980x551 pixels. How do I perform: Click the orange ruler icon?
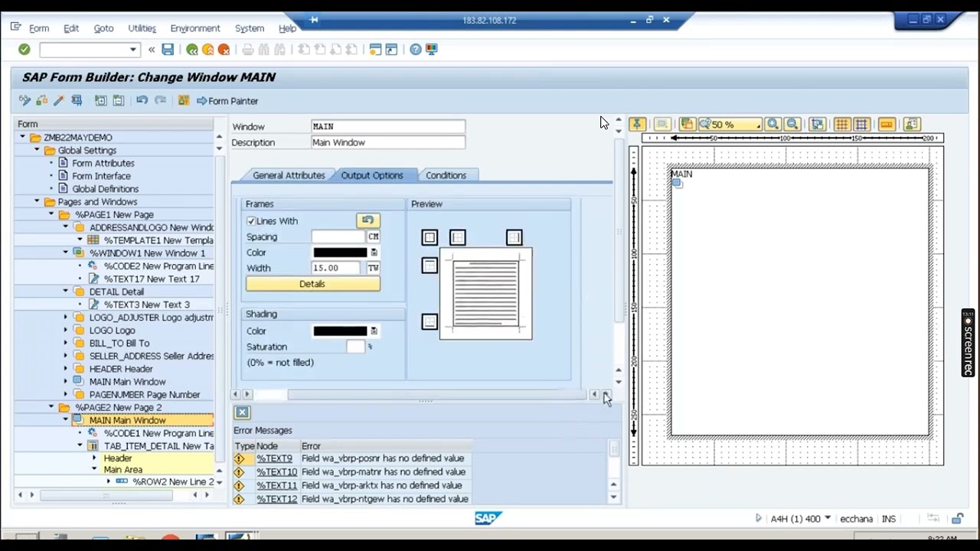click(887, 124)
